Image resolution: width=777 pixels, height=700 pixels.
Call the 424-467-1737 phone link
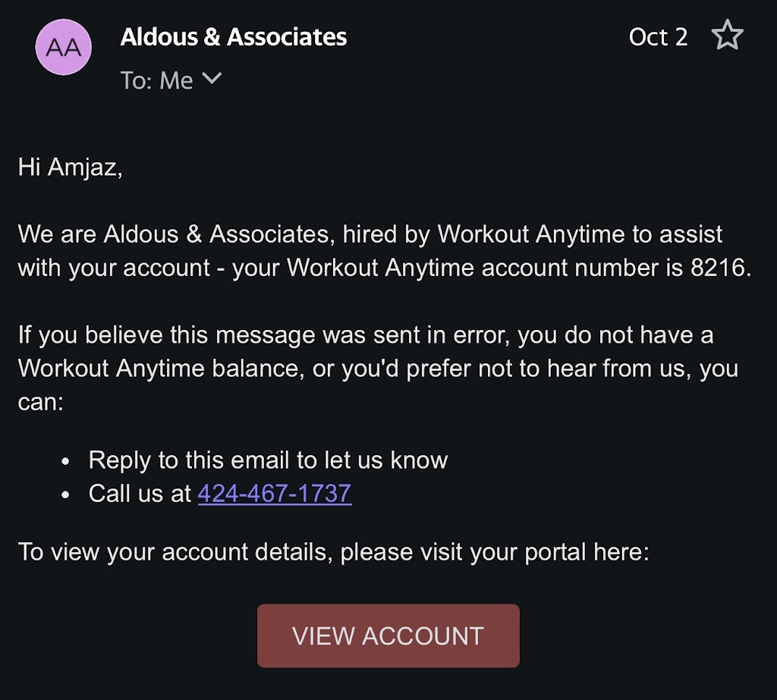point(275,494)
